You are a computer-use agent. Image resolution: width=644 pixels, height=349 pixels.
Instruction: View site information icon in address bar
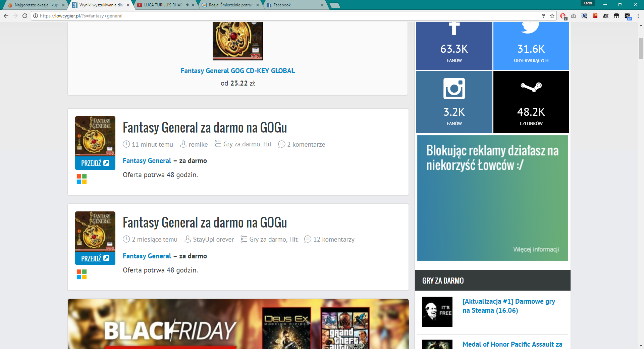point(36,16)
